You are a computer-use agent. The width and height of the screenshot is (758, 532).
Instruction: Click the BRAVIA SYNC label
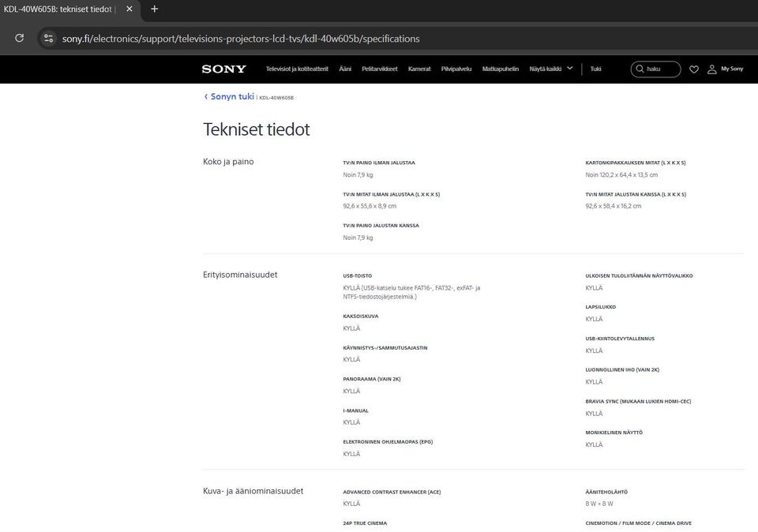tap(638, 402)
